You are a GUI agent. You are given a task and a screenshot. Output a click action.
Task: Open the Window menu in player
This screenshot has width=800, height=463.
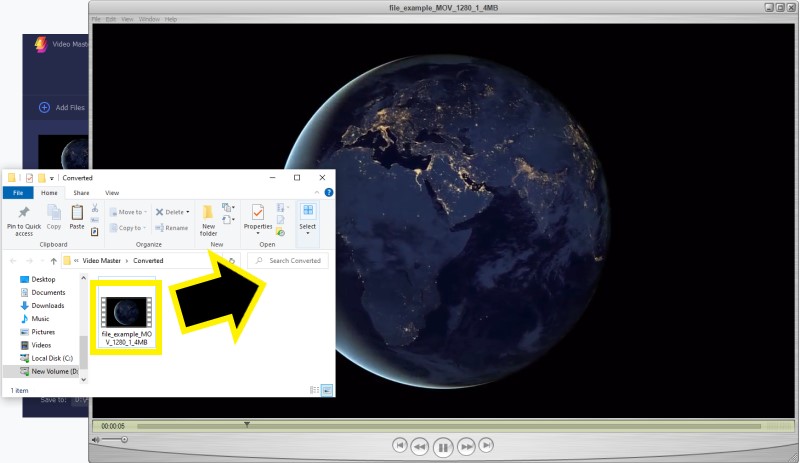[x=149, y=19]
